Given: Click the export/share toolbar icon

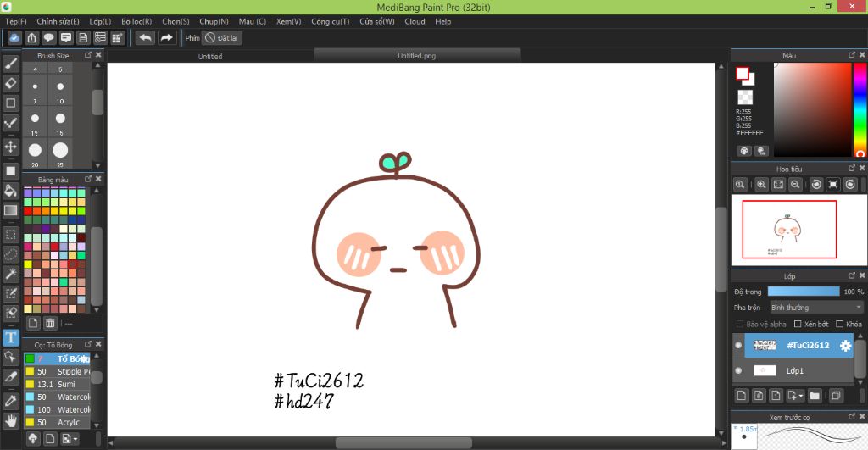Looking at the screenshot, I should point(31,37).
